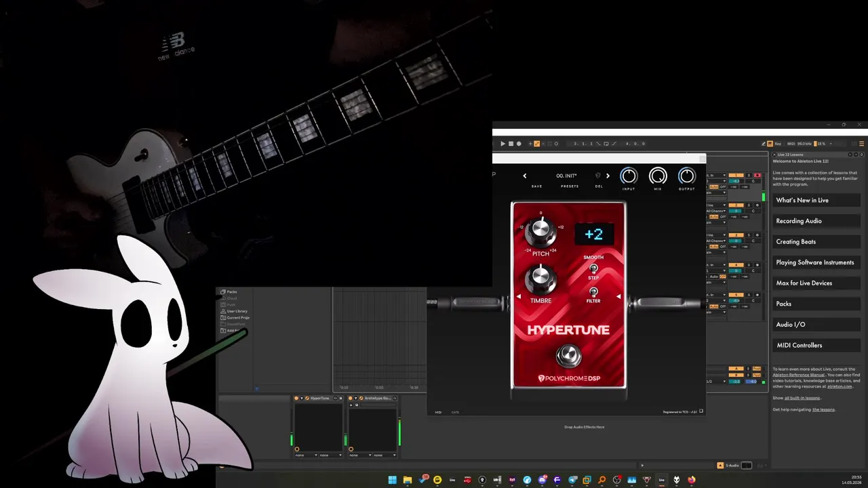Open the What's New in Live lesson
Viewport: 868px width, 488px height.
click(x=816, y=200)
